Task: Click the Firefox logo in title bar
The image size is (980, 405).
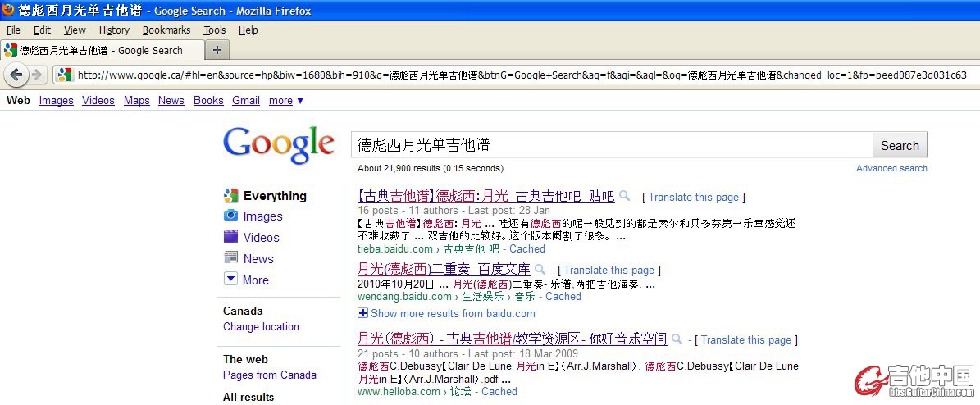Action: pyautogui.click(x=7, y=9)
